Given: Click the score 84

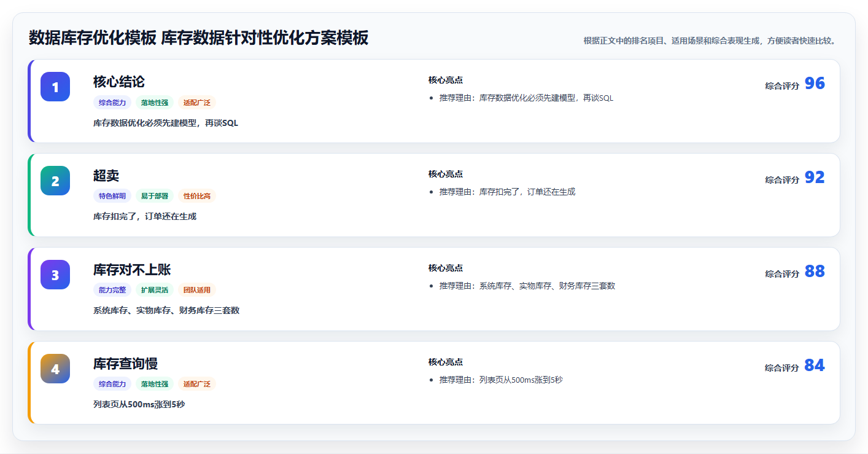Looking at the screenshot, I should click(x=815, y=366).
